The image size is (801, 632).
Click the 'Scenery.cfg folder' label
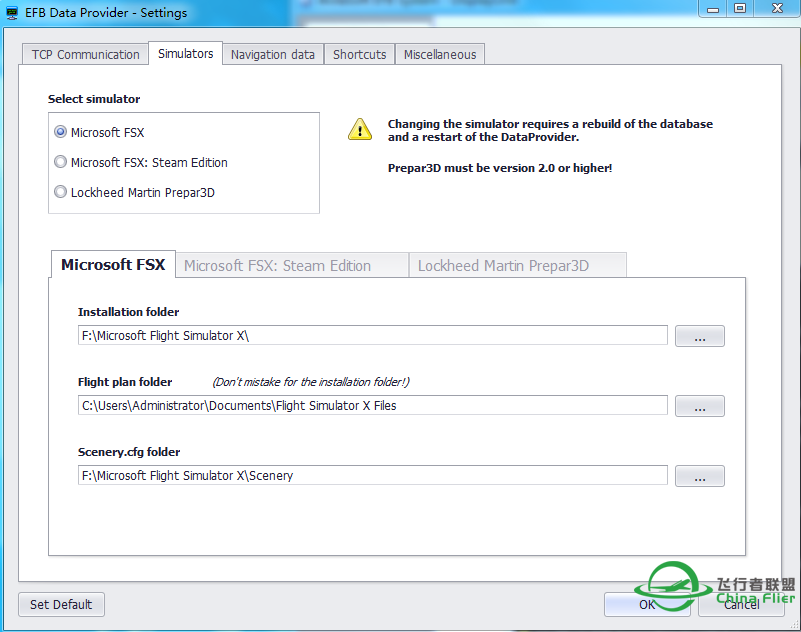pyautogui.click(x=129, y=452)
